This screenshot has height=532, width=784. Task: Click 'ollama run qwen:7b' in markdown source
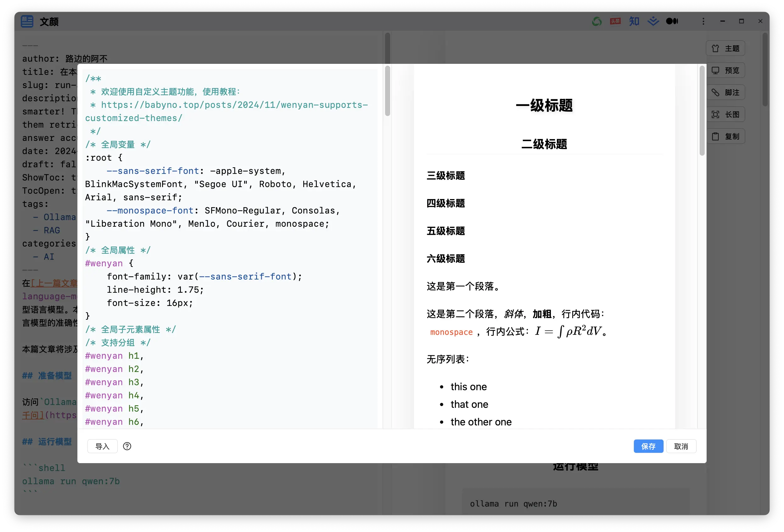(x=71, y=481)
